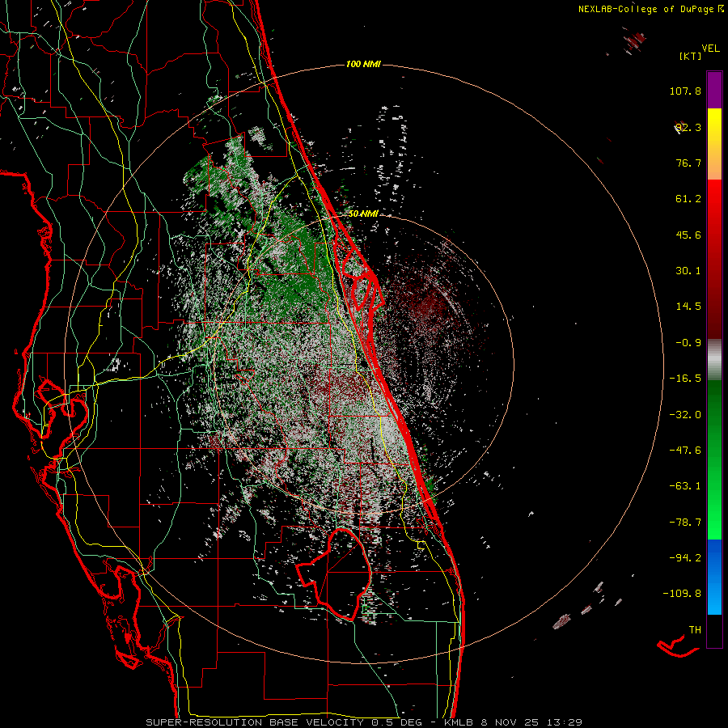Image resolution: width=728 pixels, height=728 pixels.
Task: Pick the blue segment of the color bar
Action: [714, 577]
